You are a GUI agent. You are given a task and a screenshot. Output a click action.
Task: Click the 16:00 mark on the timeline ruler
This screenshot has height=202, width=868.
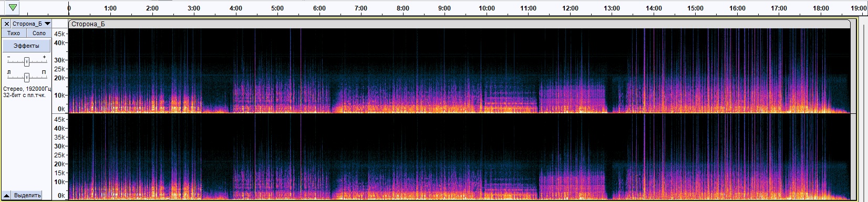coord(737,8)
